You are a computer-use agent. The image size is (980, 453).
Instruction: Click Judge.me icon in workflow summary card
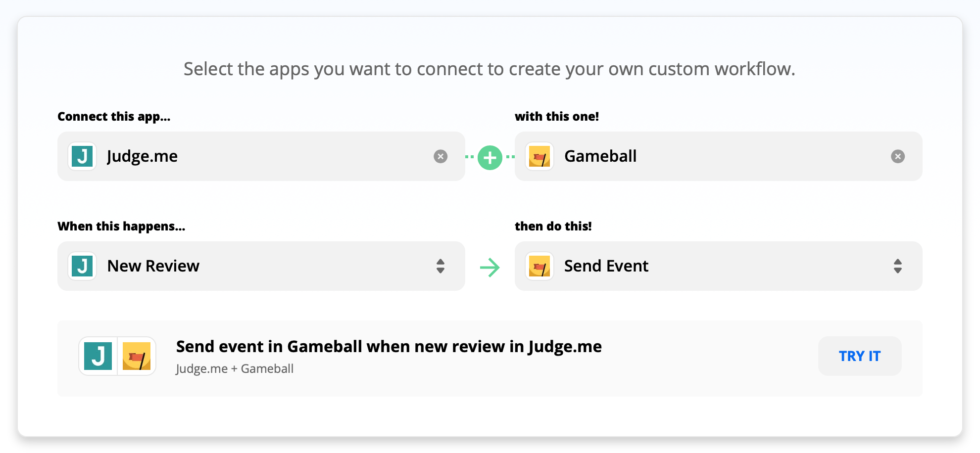(98, 356)
